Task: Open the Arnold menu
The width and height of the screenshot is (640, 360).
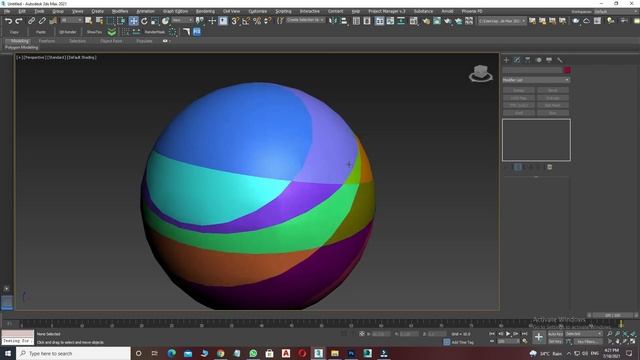Action: [x=447, y=11]
